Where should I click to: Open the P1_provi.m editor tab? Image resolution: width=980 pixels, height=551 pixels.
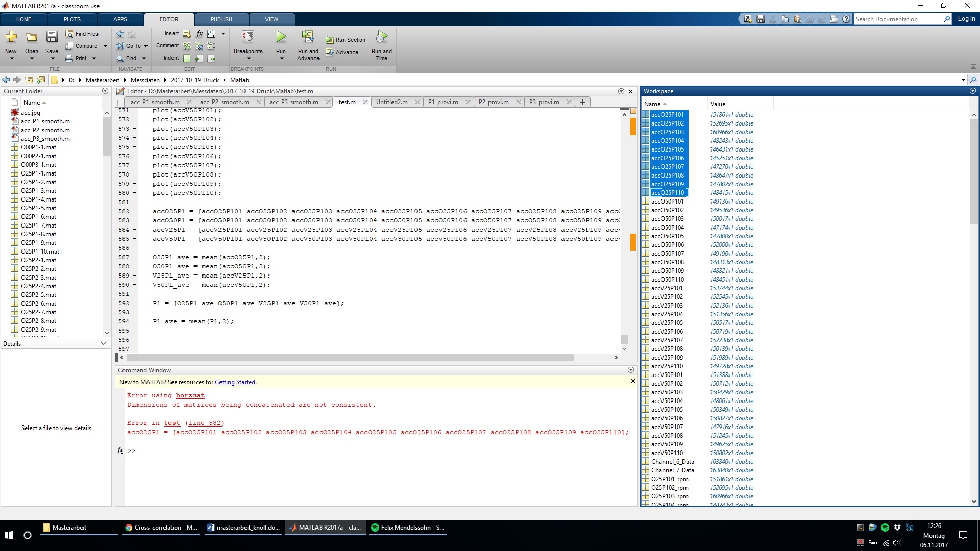pyautogui.click(x=443, y=102)
